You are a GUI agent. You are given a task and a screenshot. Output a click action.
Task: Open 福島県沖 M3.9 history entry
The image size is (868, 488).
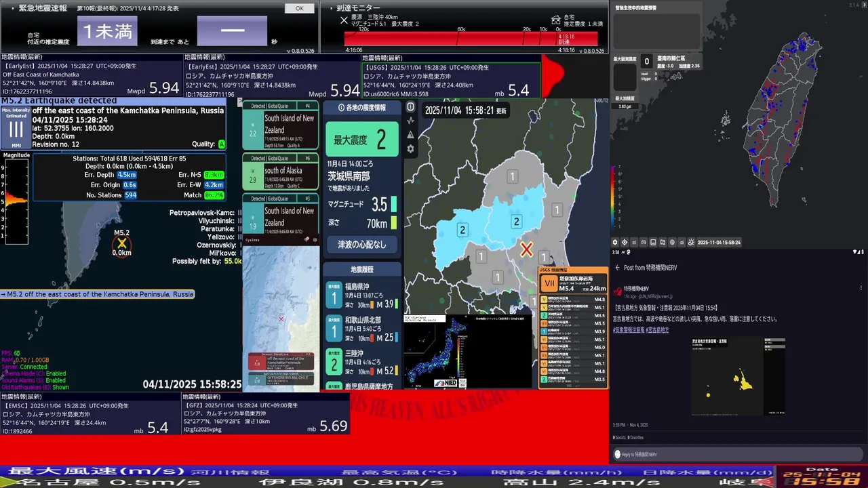click(x=362, y=295)
